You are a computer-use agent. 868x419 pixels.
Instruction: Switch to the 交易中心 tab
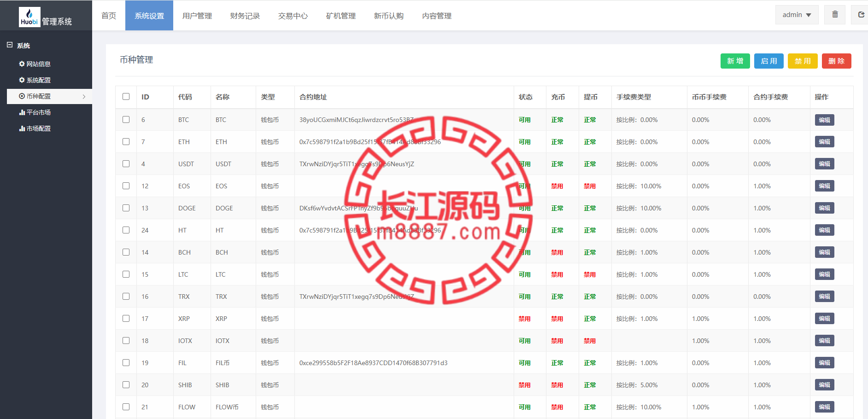point(293,16)
